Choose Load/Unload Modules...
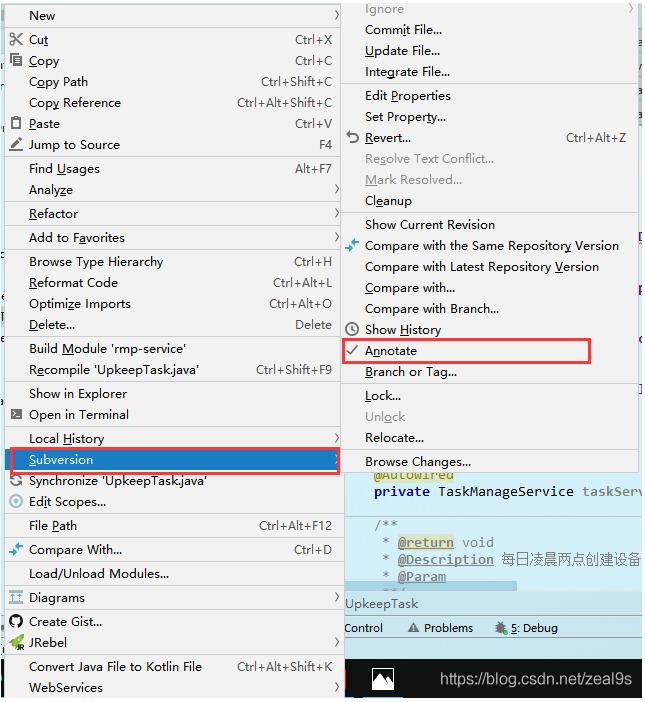Viewport: 645px width, 702px height. pyautogui.click(x=174, y=574)
